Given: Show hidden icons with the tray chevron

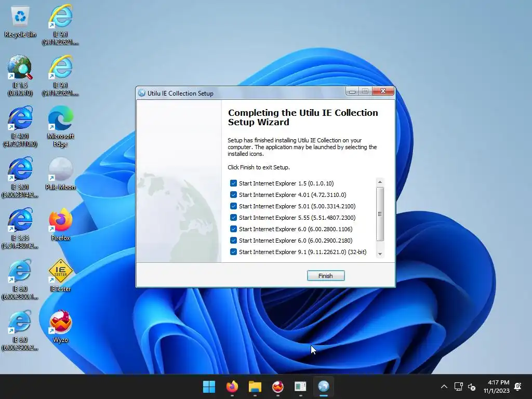Looking at the screenshot, I should (x=444, y=387).
